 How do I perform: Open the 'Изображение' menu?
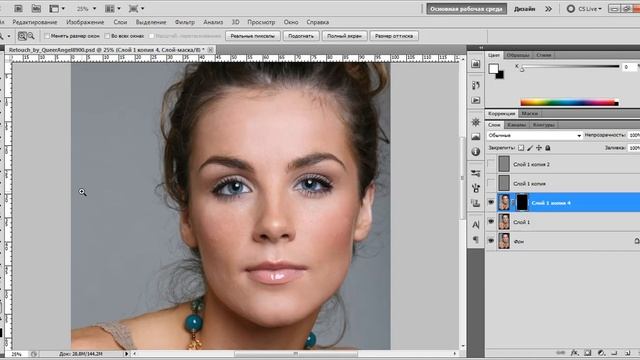click(x=85, y=22)
